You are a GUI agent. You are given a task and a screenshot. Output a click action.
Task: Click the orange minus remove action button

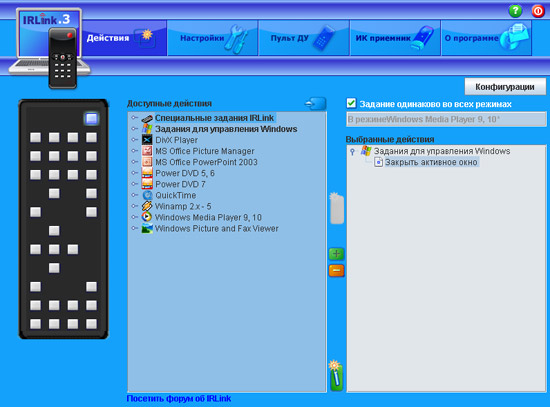click(x=336, y=271)
